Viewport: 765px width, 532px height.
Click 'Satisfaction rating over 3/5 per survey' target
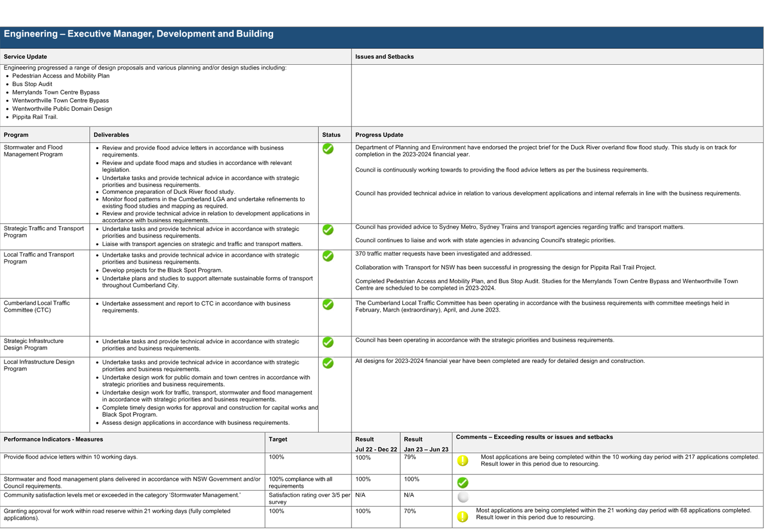tap(309, 499)
